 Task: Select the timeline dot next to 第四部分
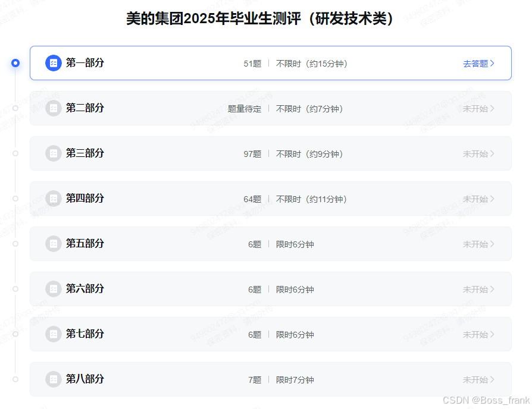pos(15,199)
